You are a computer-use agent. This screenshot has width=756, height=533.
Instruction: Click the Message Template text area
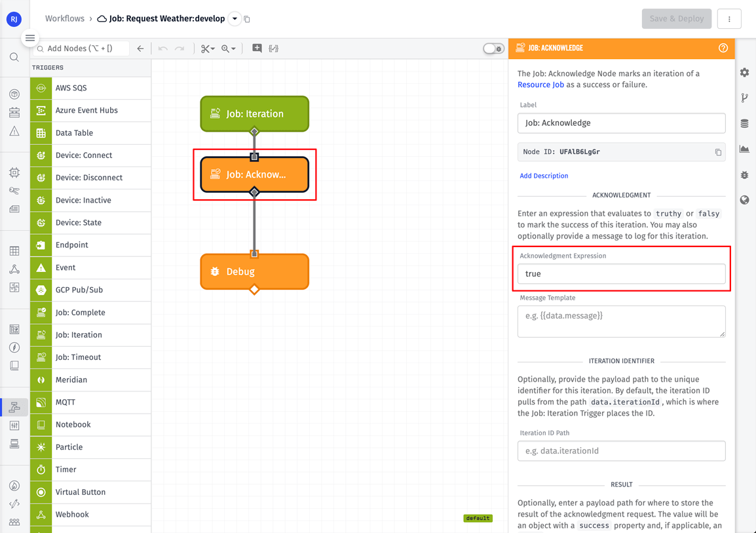(x=621, y=321)
